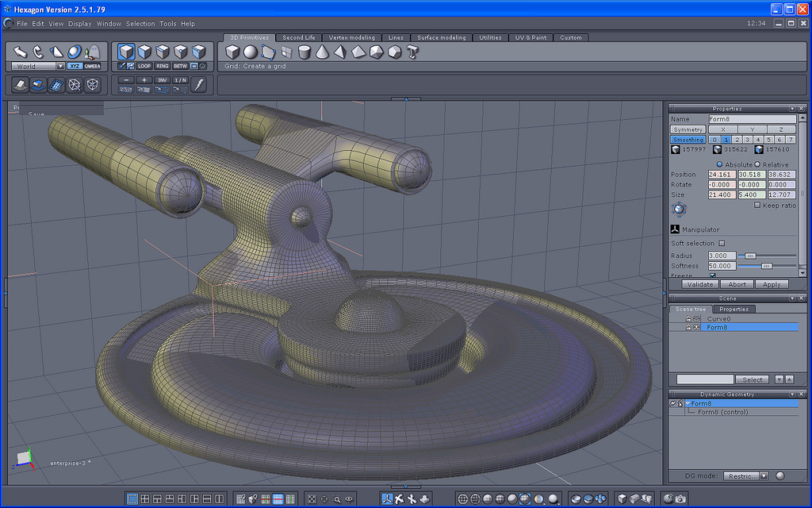Toggle lock icon of Curve0
This screenshot has width=812, height=508.
(688, 319)
